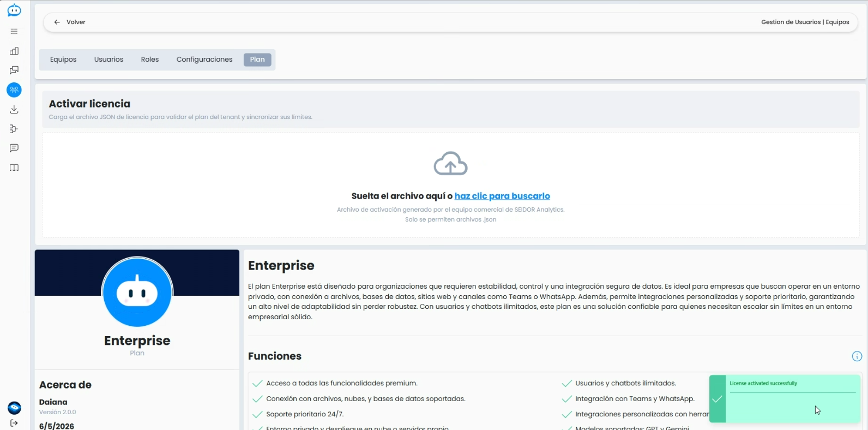Switch to the Configuraciones tab
The height and width of the screenshot is (430, 868).
tap(204, 59)
